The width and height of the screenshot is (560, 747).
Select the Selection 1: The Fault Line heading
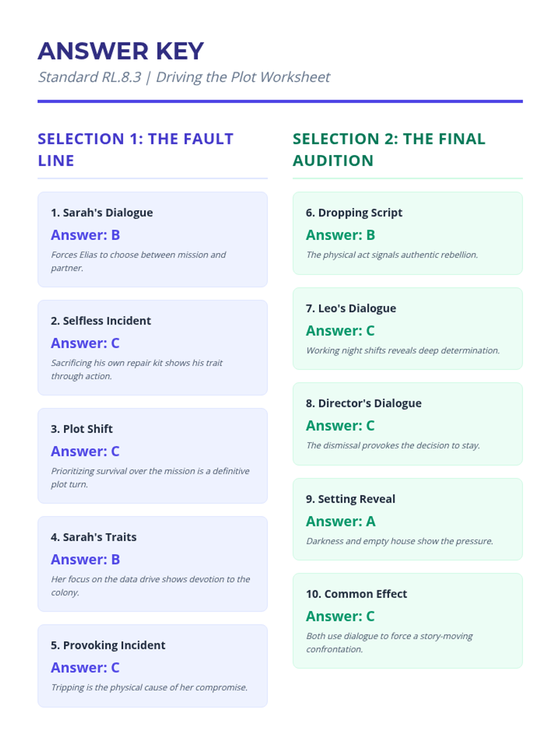[135, 149]
